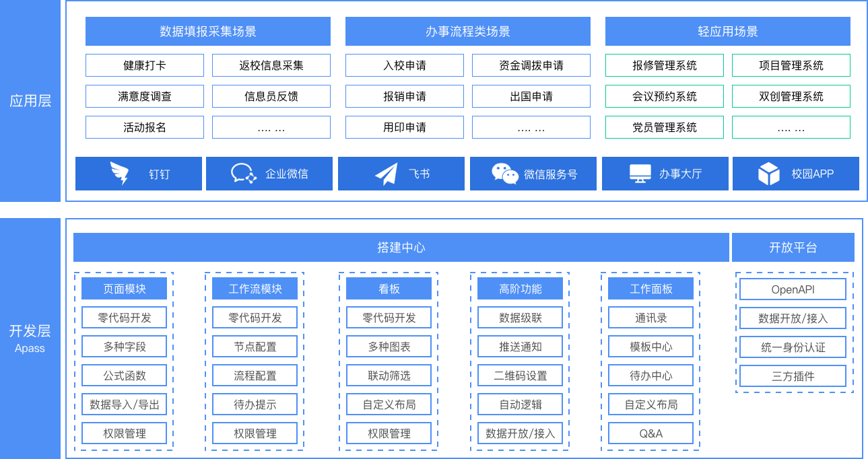
Task: Select the 数据填报采集场景 header
Action: pos(207,32)
